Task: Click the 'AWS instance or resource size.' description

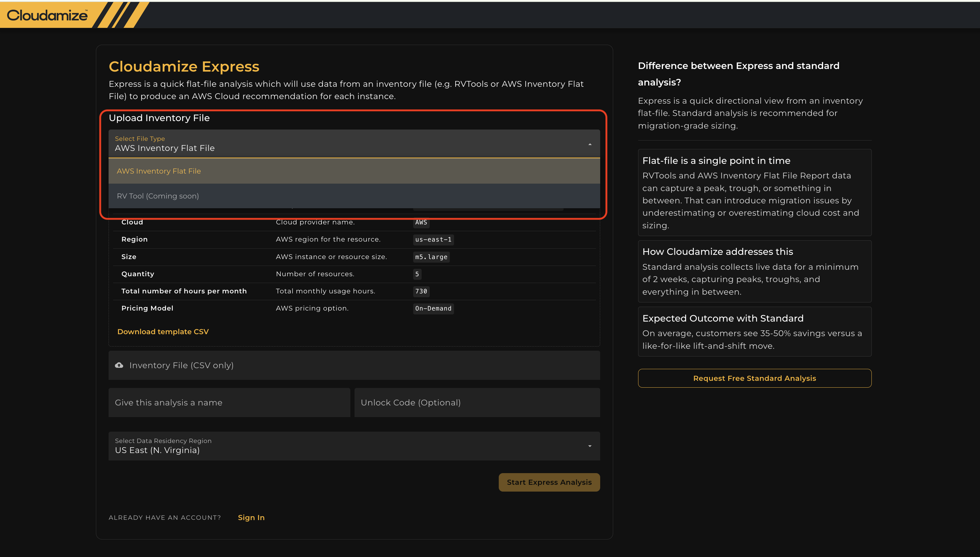Action: (x=332, y=257)
